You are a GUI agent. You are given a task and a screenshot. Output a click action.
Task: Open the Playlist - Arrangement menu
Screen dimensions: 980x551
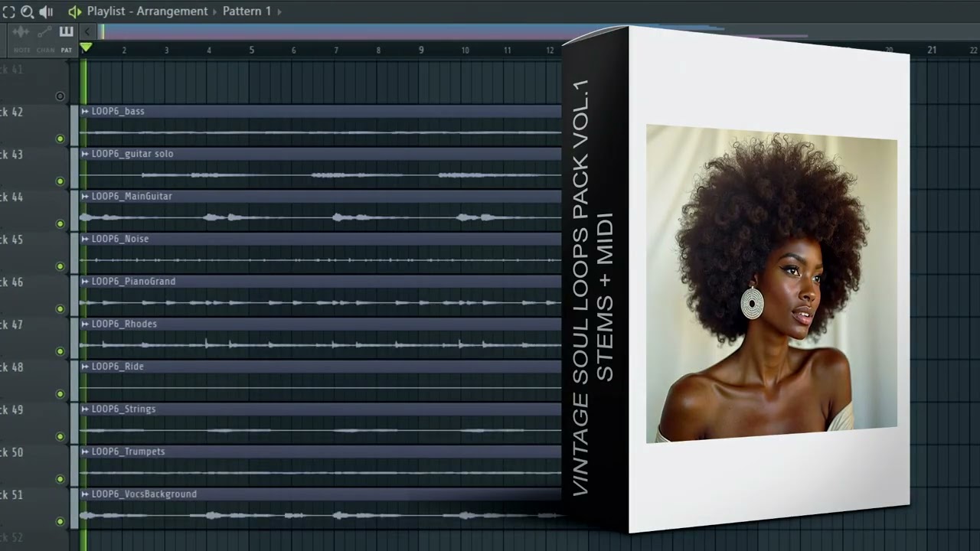click(x=147, y=11)
